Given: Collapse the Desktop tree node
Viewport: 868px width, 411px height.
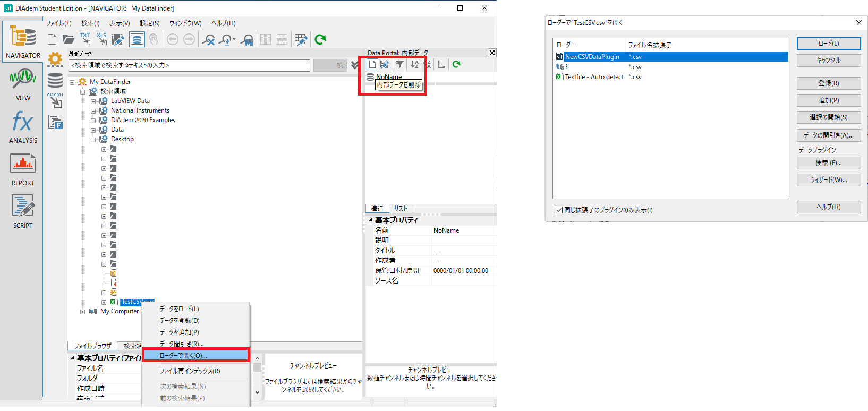Looking at the screenshot, I should [x=93, y=140].
